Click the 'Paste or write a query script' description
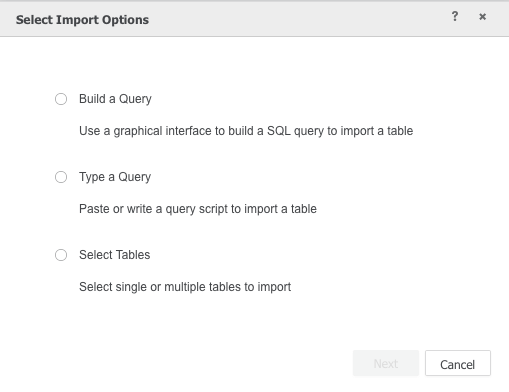The width and height of the screenshot is (509, 392). (198, 209)
